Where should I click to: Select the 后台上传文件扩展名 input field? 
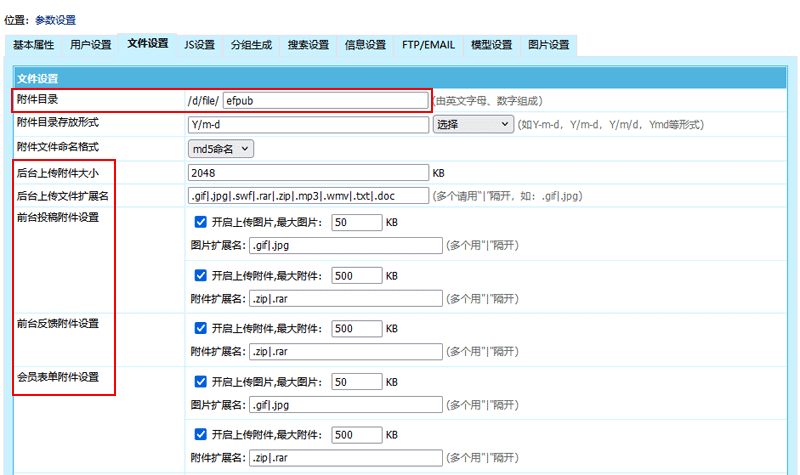(x=308, y=195)
